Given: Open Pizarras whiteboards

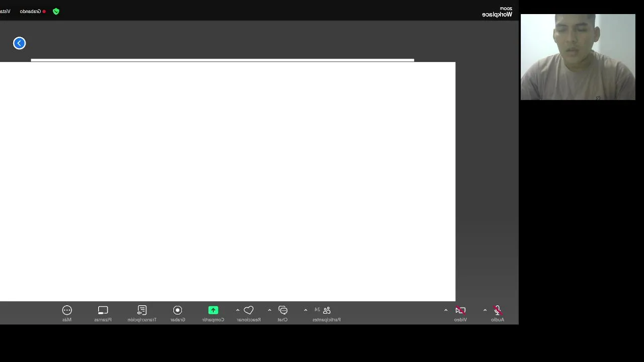Looking at the screenshot, I should 103,313.
